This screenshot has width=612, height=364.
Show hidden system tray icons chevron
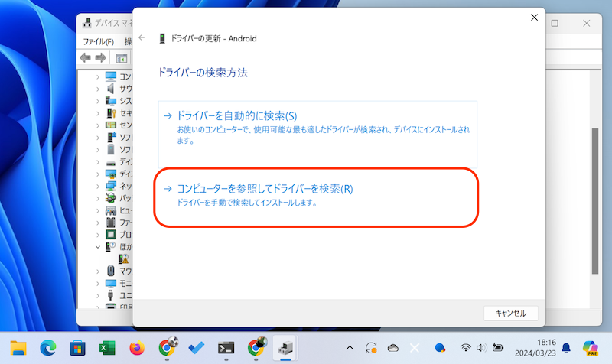click(x=350, y=348)
